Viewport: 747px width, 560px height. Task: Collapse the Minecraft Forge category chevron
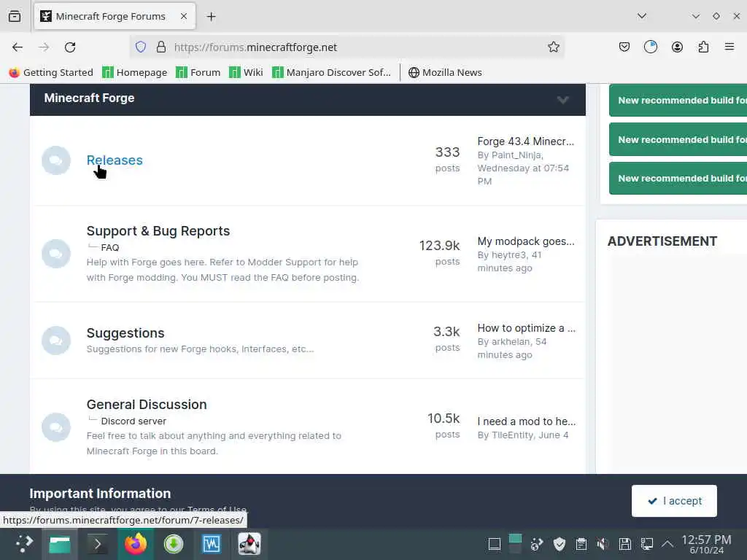pos(562,100)
